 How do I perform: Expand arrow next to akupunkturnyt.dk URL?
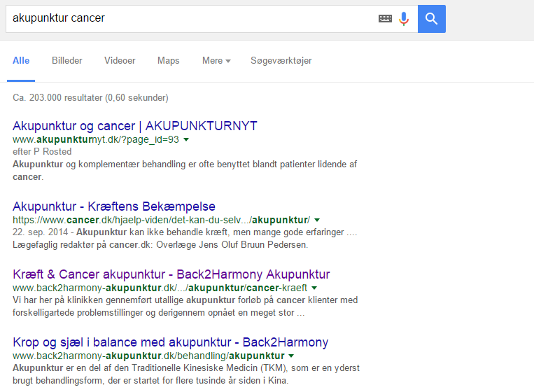pyautogui.click(x=186, y=140)
